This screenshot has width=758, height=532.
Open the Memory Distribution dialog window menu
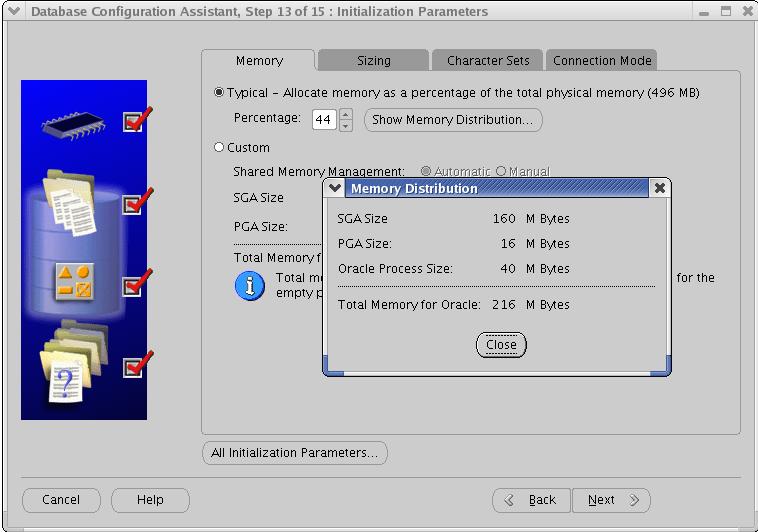(x=336, y=188)
